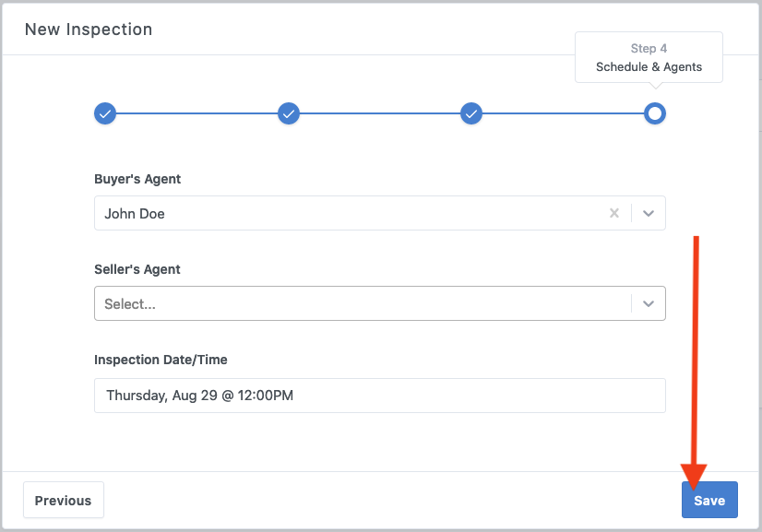This screenshot has width=762, height=532.
Task: Open the Seller's Agent dropdown chevron
Action: (x=649, y=303)
